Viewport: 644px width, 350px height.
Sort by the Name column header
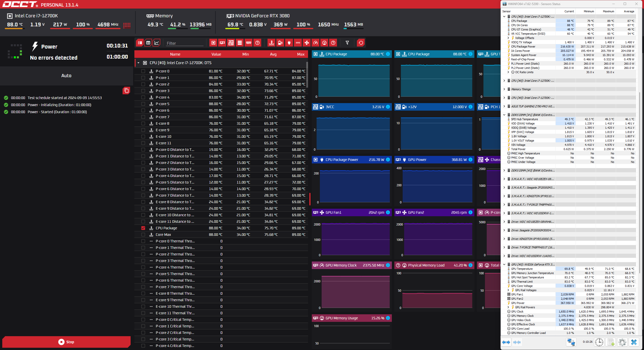[x=175, y=54]
